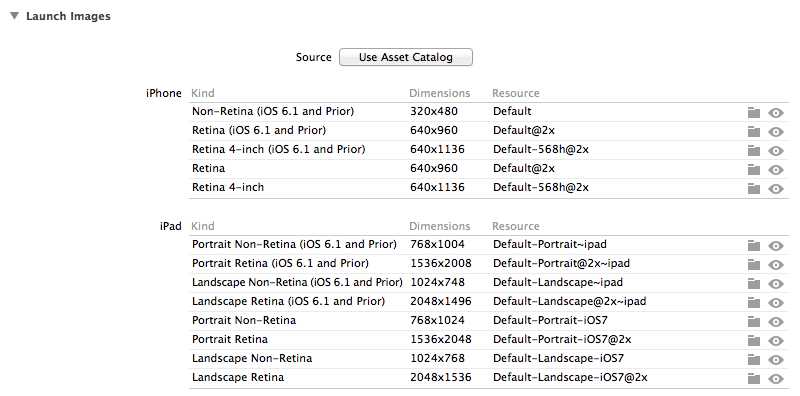
Task: Select Landscape Retina (iOS 6.1 and Prior) row
Action: click(489, 302)
